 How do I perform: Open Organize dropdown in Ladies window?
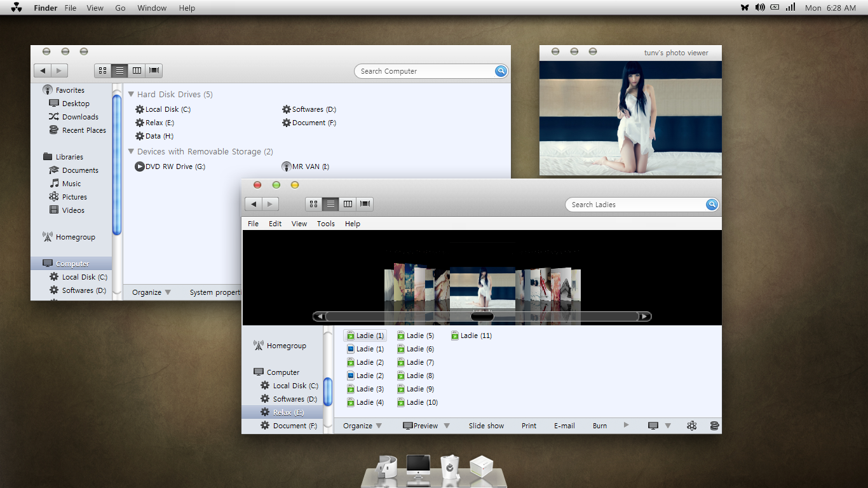[x=362, y=426]
